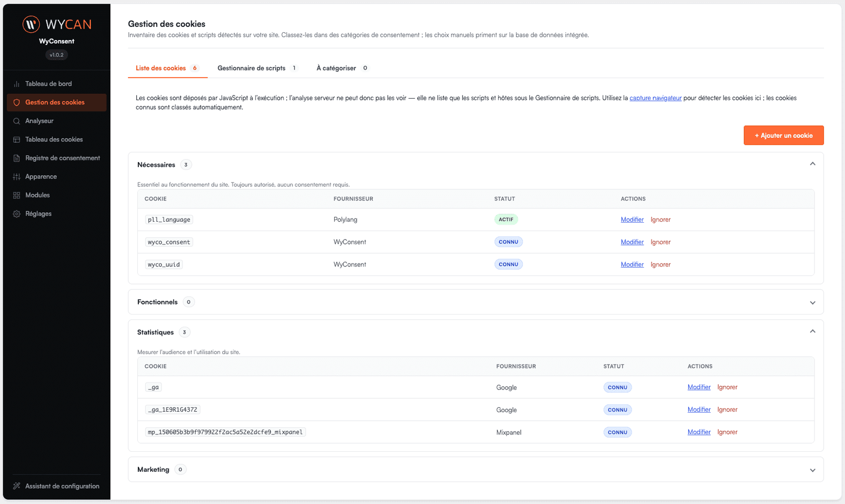Click the Assistant de configuration wand icon

(x=16, y=486)
